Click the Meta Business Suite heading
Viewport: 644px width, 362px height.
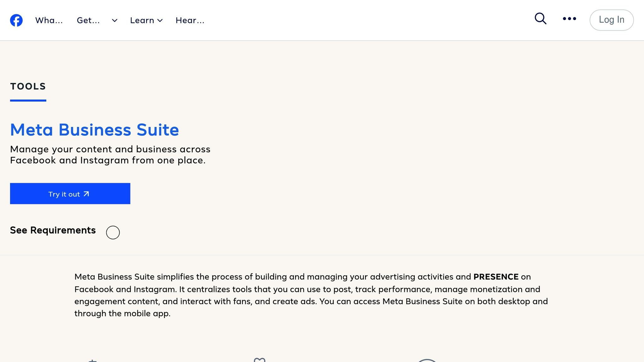pyautogui.click(x=94, y=129)
